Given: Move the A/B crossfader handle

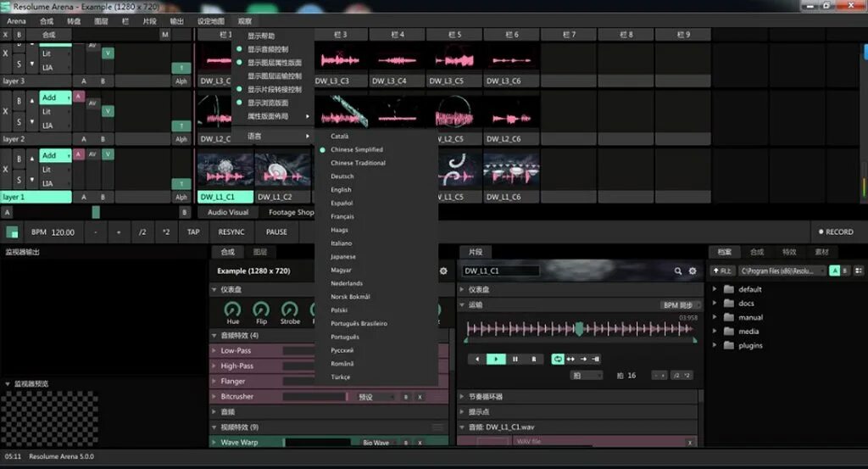Looking at the screenshot, I should [x=96, y=212].
